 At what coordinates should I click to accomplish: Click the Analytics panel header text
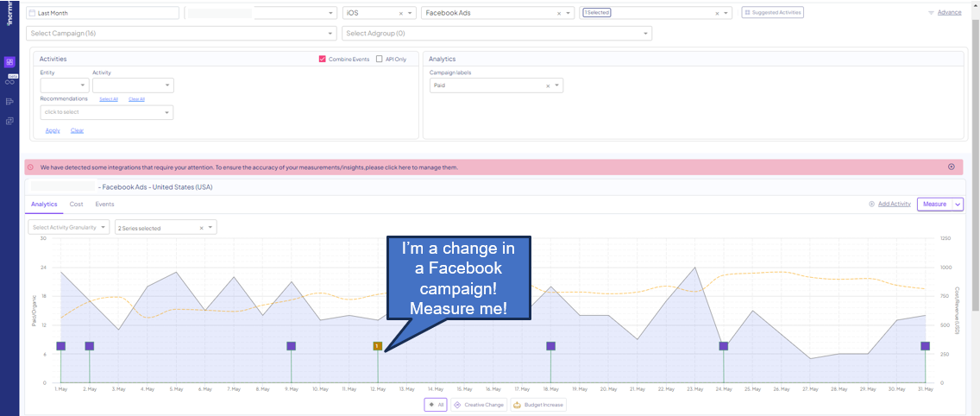coord(442,59)
